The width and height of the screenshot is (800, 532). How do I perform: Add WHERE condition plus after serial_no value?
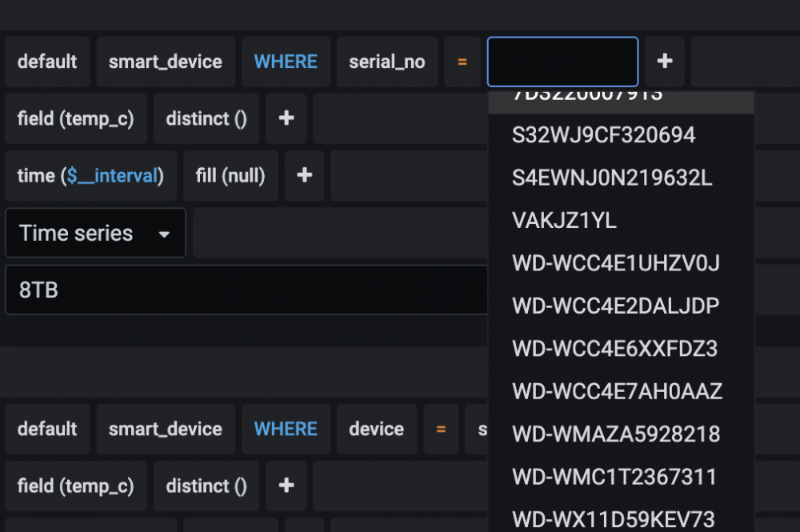click(664, 62)
